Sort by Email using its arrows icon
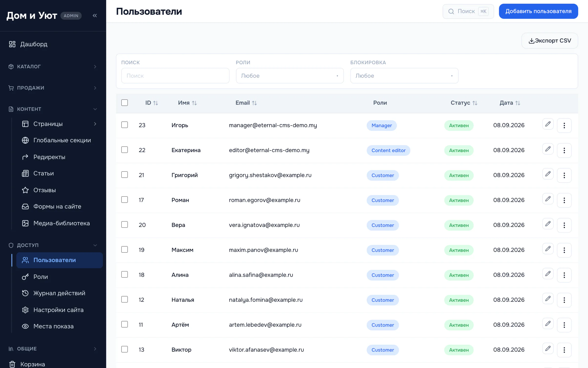This screenshot has width=588, height=368. pos(254,103)
